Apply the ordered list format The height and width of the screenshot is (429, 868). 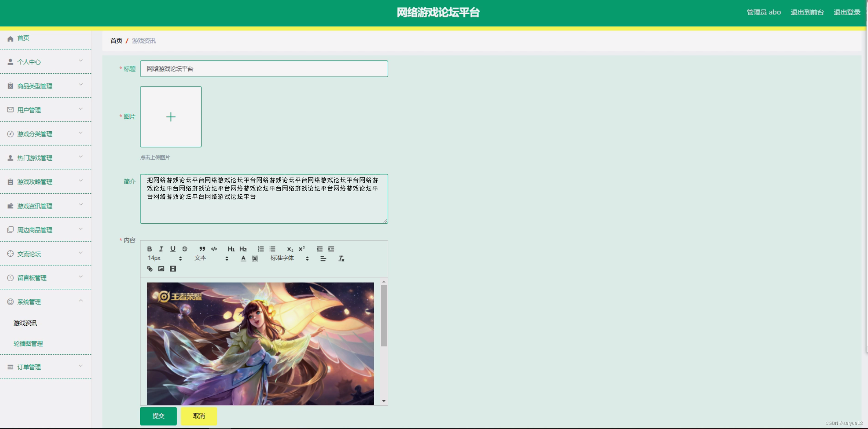261,249
